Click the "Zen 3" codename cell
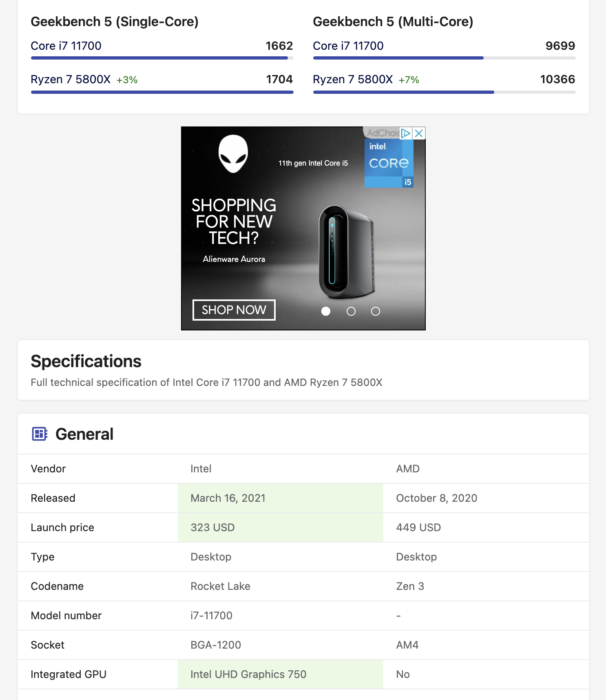This screenshot has width=606, height=700. pos(486,586)
